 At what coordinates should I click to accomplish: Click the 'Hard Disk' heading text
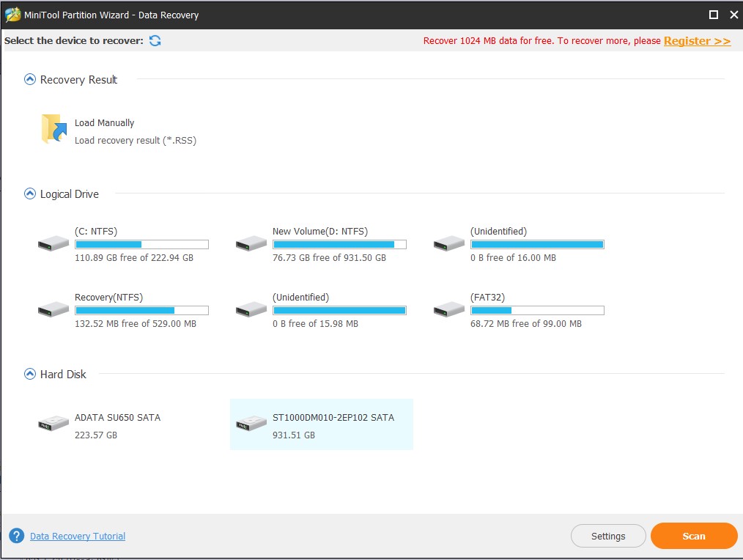tap(63, 375)
